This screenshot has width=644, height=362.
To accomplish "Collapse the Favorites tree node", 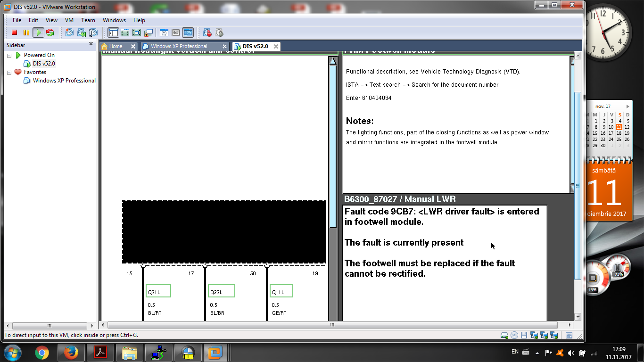I will (9, 73).
